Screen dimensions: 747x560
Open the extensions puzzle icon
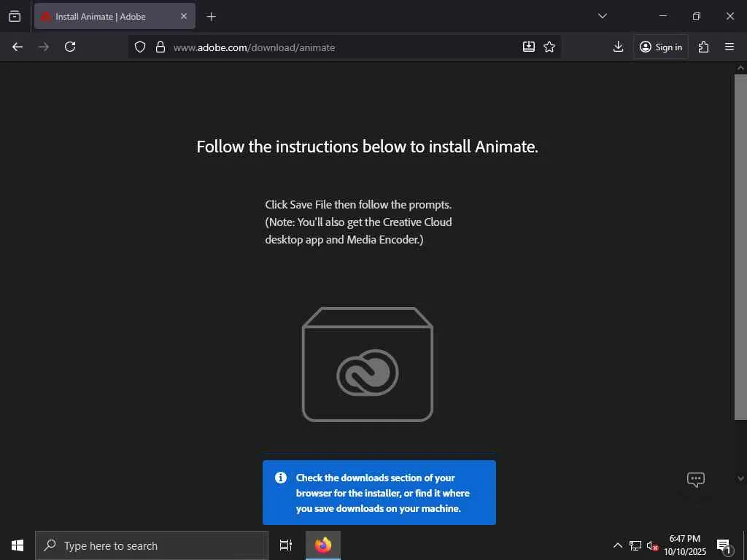[x=704, y=47]
